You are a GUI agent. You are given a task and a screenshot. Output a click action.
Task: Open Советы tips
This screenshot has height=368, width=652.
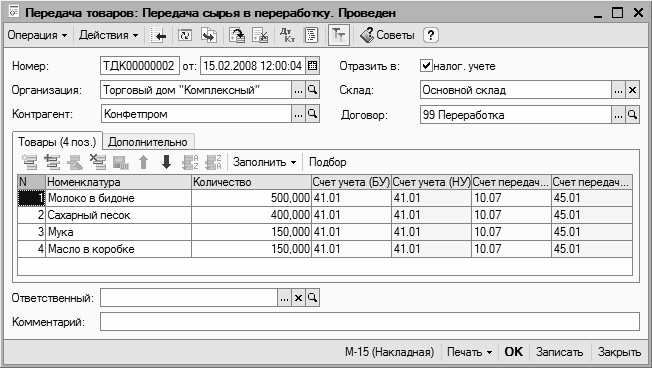[387, 36]
